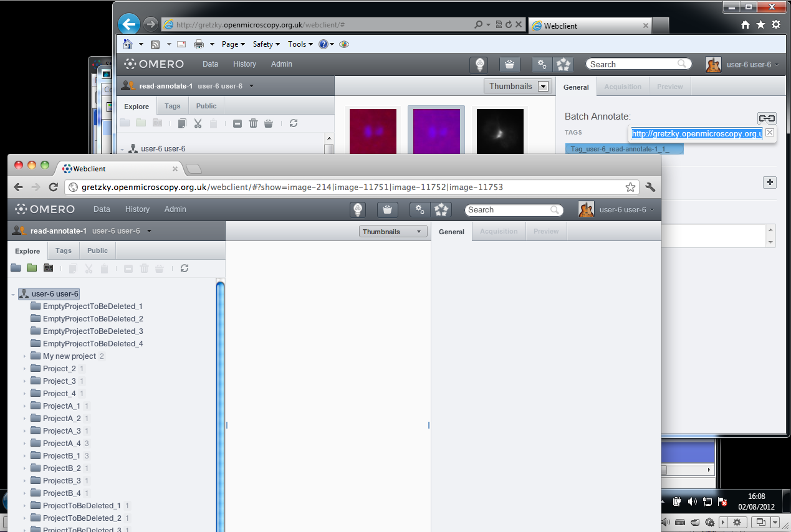Screen dimensions: 791x532
Task: Open the Page menu in Internet Explorer's command bar
Action: (233, 44)
